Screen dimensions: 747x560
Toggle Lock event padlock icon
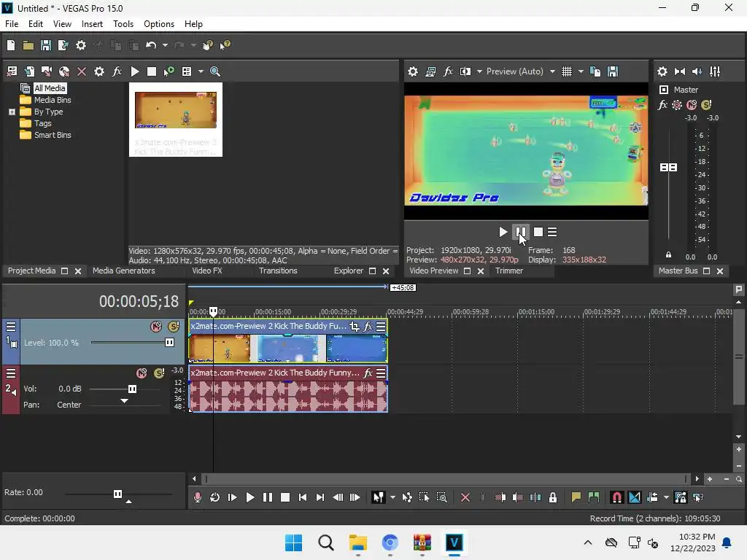pyautogui.click(x=553, y=497)
